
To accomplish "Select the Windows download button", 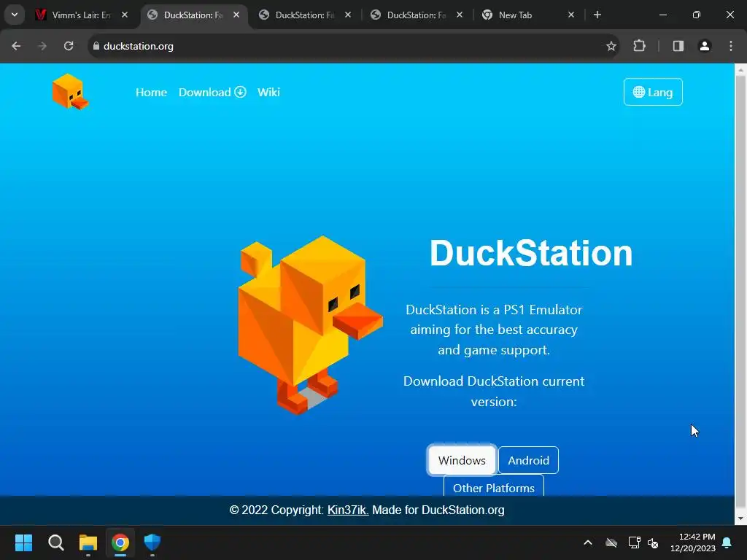I will (462, 460).
